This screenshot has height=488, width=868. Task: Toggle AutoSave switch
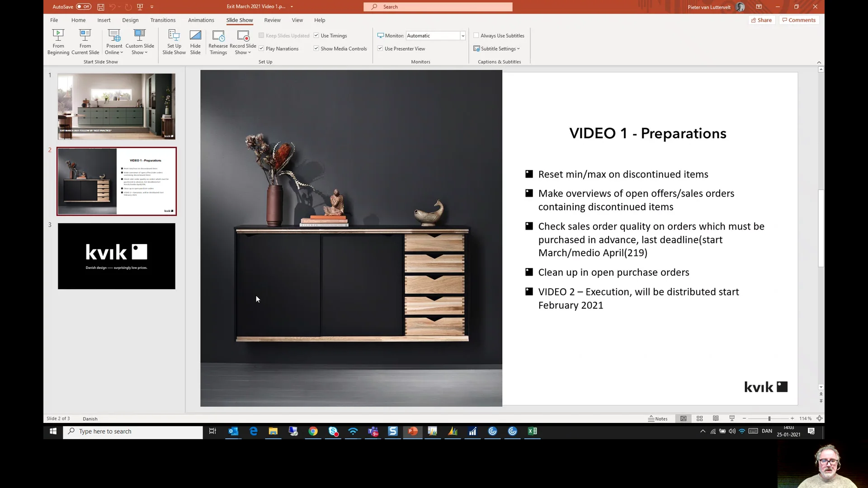click(x=84, y=7)
